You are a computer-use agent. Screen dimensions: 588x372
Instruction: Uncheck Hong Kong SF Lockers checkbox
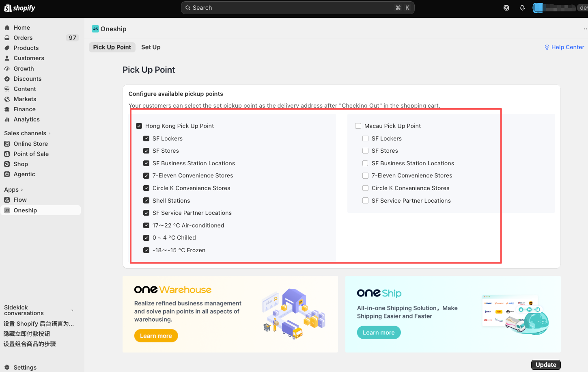[x=146, y=138]
